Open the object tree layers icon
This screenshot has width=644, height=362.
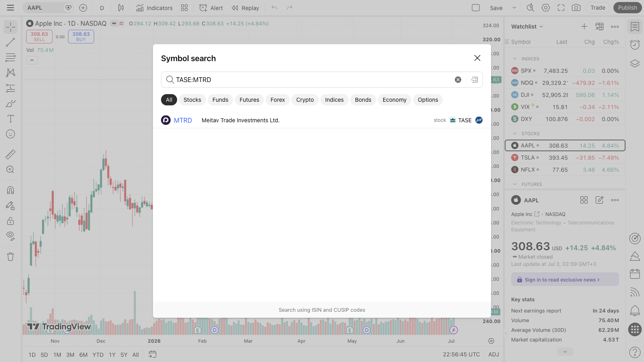[635, 63]
